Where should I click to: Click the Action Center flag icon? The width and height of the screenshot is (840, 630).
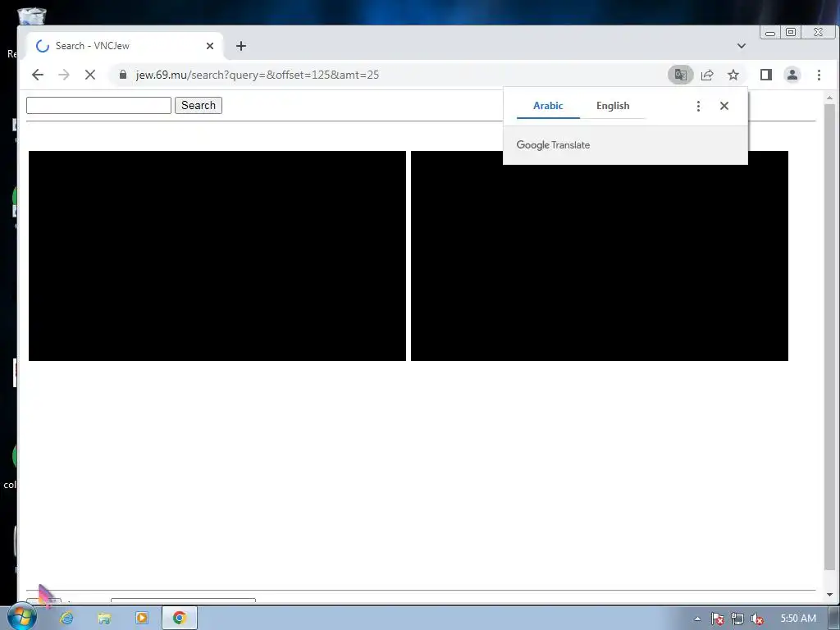pyautogui.click(x=717, y=619)
